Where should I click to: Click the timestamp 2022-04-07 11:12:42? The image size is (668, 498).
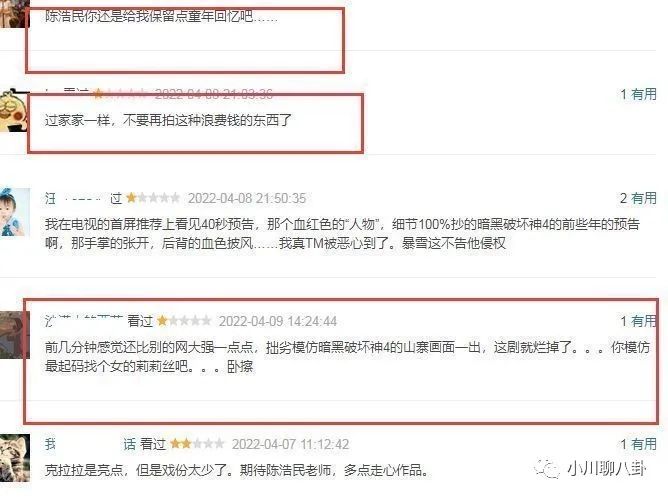(291, 444)
